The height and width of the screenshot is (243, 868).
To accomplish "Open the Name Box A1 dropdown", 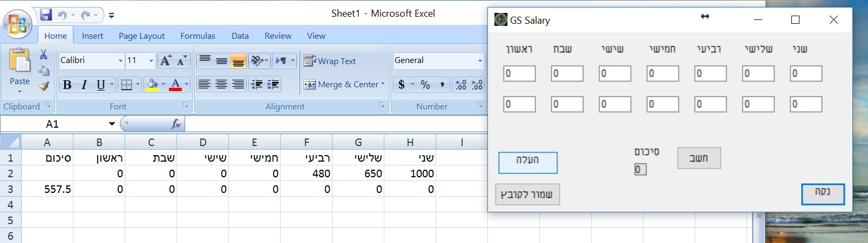I will [112, 124].
